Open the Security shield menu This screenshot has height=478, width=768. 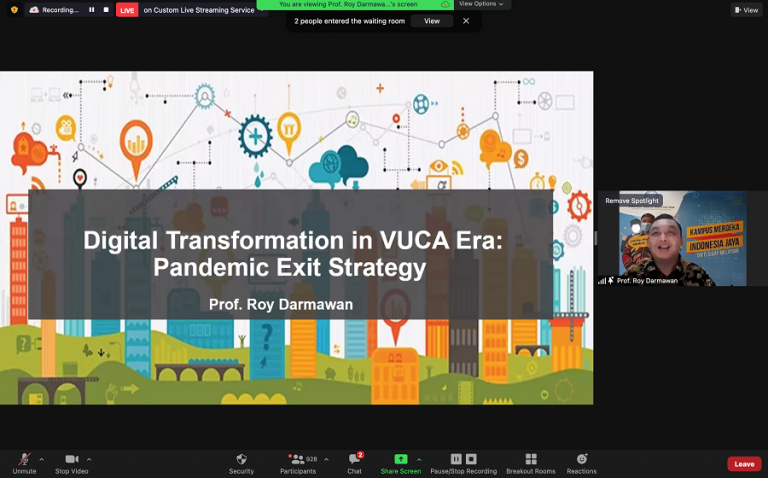point(241,463)
